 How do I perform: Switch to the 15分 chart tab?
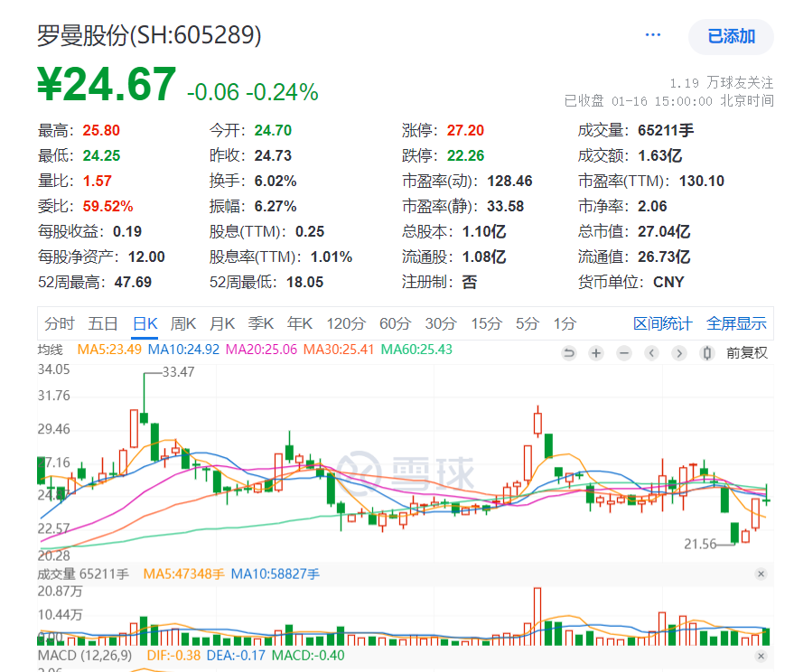(x=486, y=323)
